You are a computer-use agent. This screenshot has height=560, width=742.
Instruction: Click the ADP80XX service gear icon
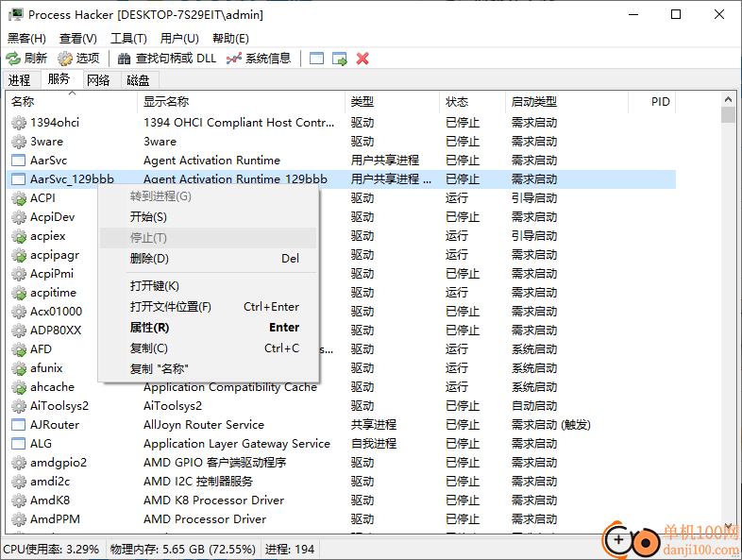coord(19,331)
